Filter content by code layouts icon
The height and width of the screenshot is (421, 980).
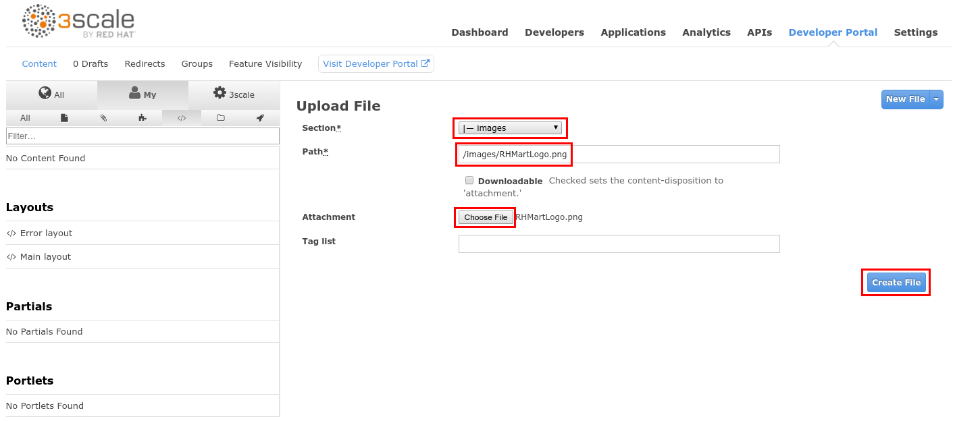click(x=181, y=118)
